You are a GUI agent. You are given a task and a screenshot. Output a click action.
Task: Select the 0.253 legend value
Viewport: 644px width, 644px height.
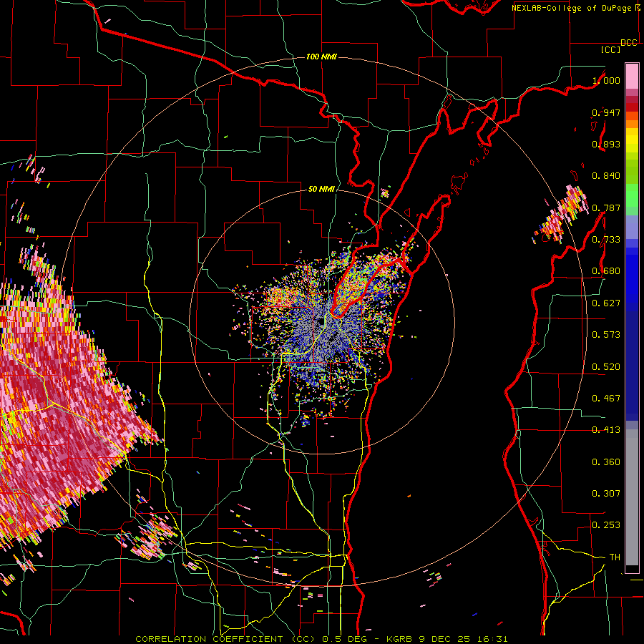tap(606, 525)
